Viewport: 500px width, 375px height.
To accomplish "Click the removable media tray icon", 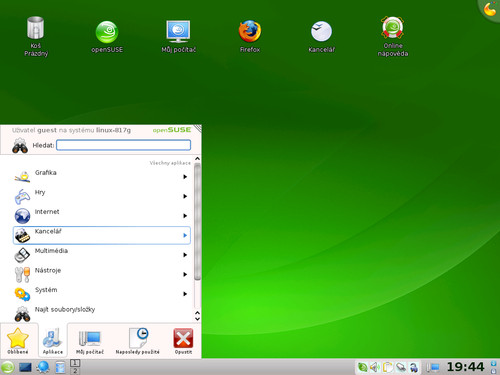I will pos(401,367).
